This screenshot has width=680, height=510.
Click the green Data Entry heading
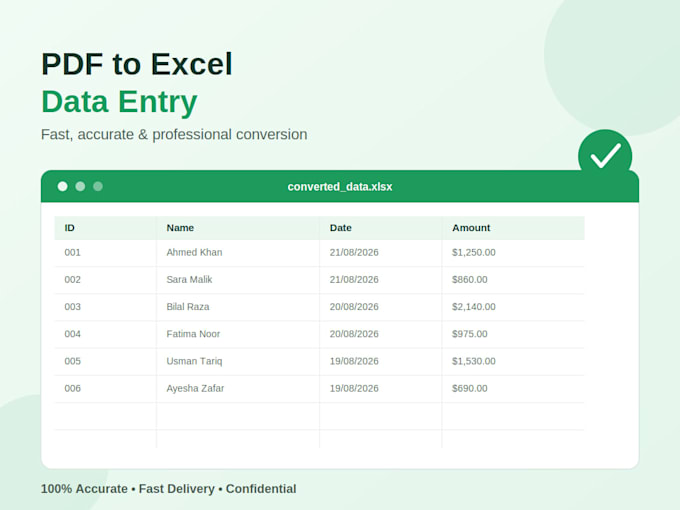(x=119, y=102)
